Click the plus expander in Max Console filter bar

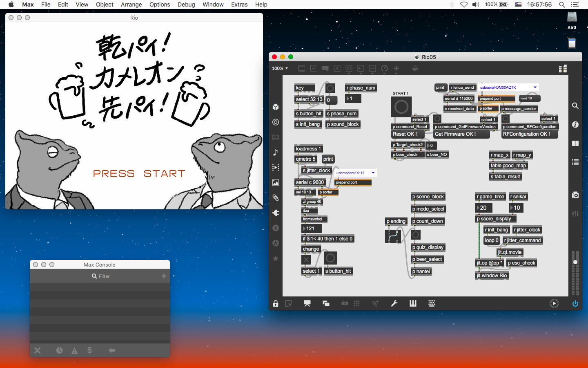coord(164,276)
